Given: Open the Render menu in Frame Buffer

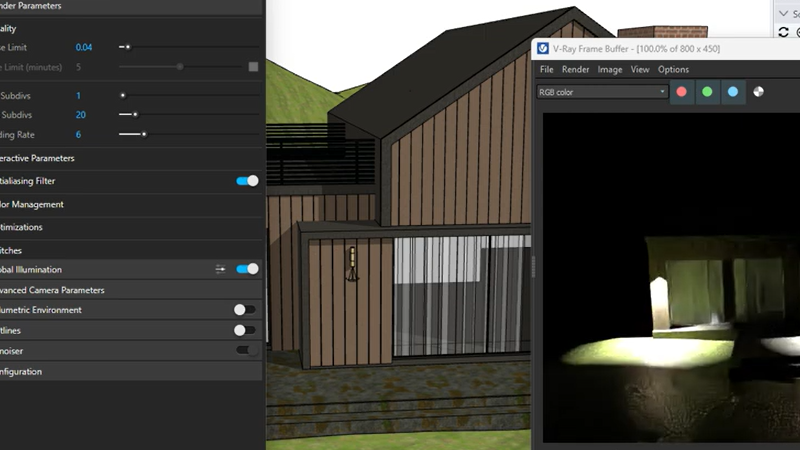Looking at the screenshot, I should [575, 70].
